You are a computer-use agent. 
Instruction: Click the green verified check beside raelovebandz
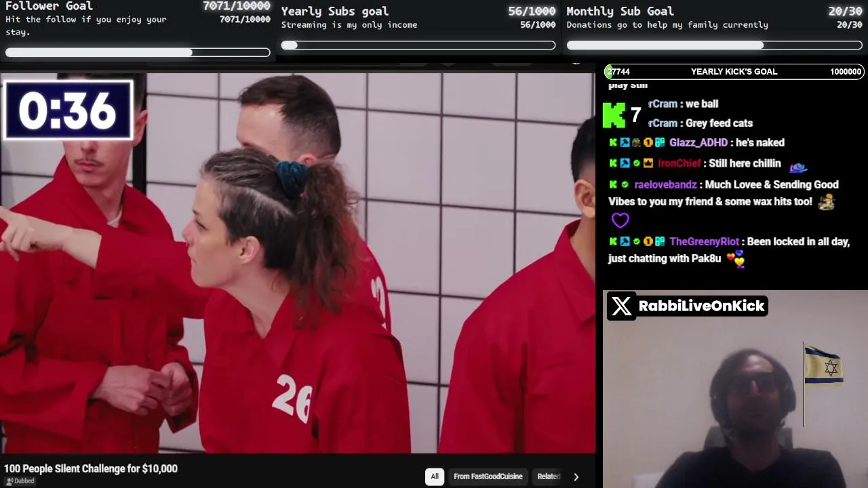click(x=625, y=185)
